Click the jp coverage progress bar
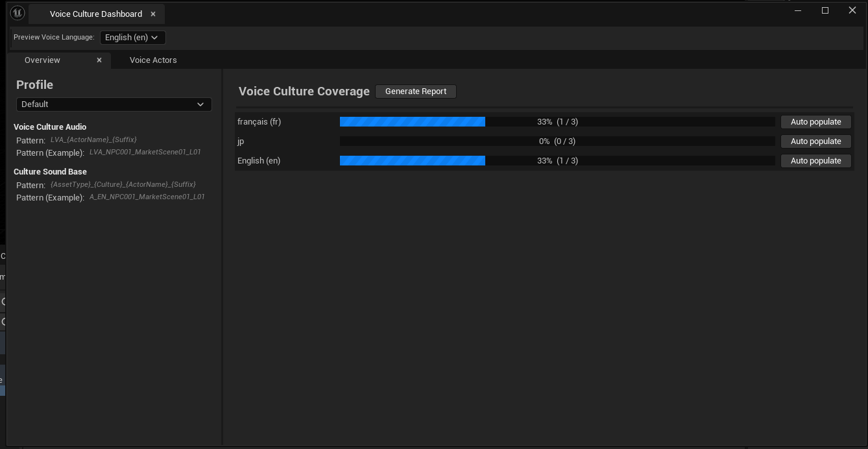The height and width of the screenshot is (449, 868). click(557, 141)
